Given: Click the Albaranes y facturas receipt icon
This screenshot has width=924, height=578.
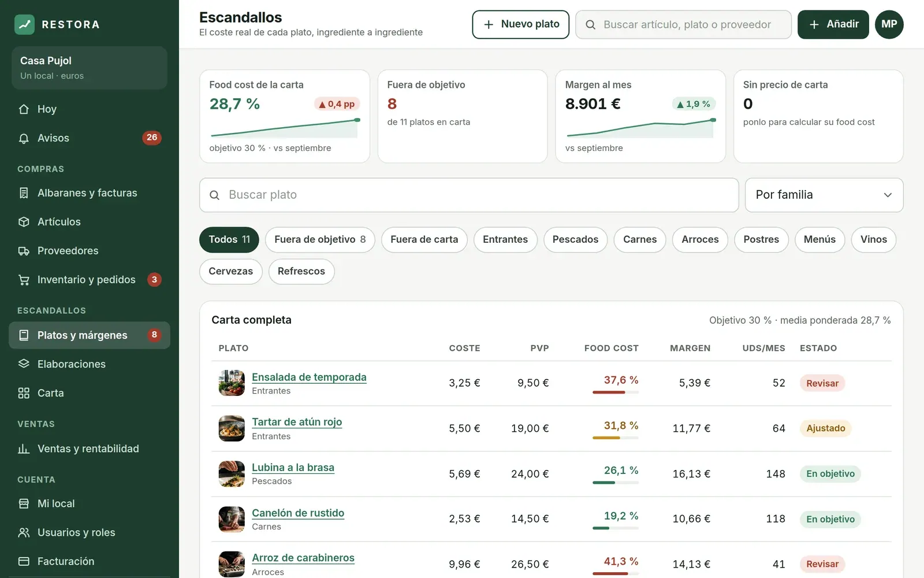Looking at the screenshot, I should point(24,193).
